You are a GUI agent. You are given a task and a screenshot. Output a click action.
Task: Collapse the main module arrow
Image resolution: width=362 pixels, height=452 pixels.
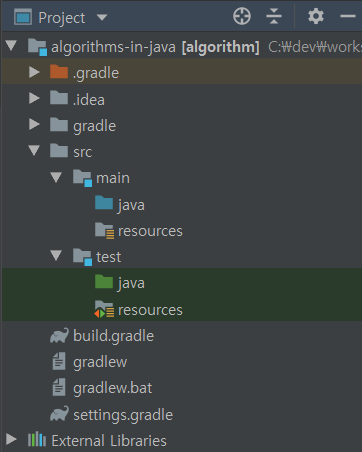[56, 177]
